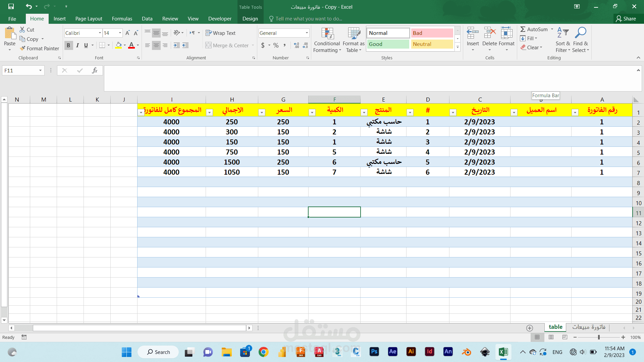
Task: Click the Name Box showing F11
Action: (19, 70)
